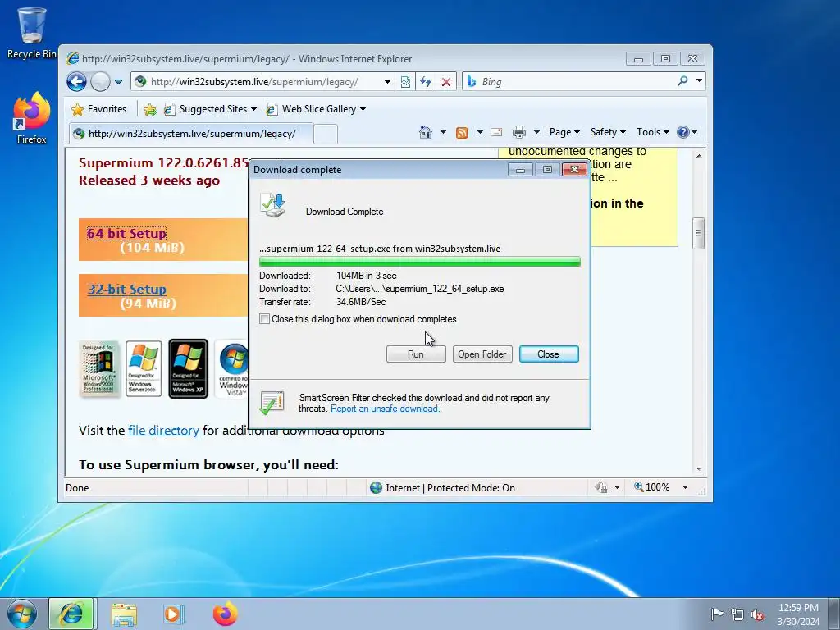
Task: Launch Firefox from the taskbar
Action: point(225,614)
